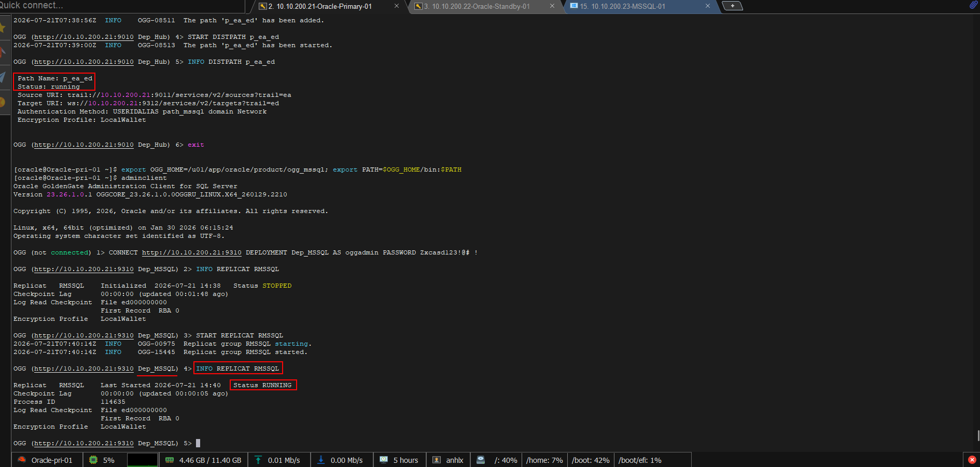Image resolution: width=980 pixels, height=467 pixels.
Task: Close the Oracle-Primary-01 tab
Action: [397, 6]
